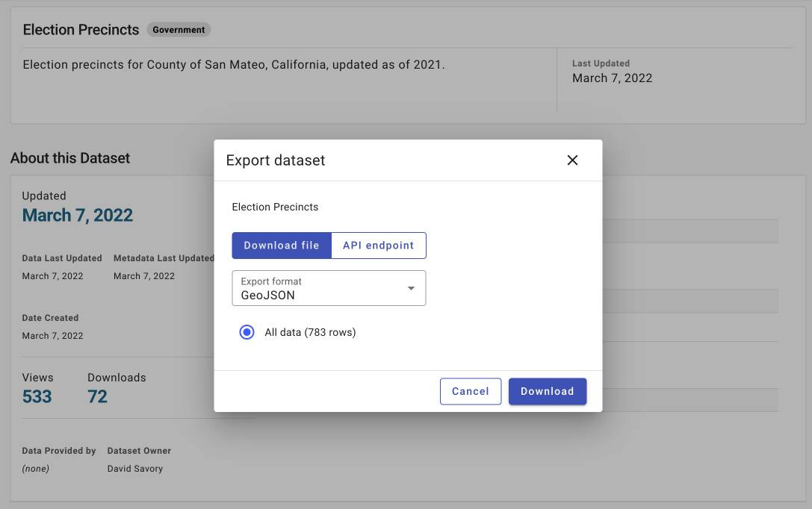Click the large Updated March 7, 2022 date

coord(77,215)
